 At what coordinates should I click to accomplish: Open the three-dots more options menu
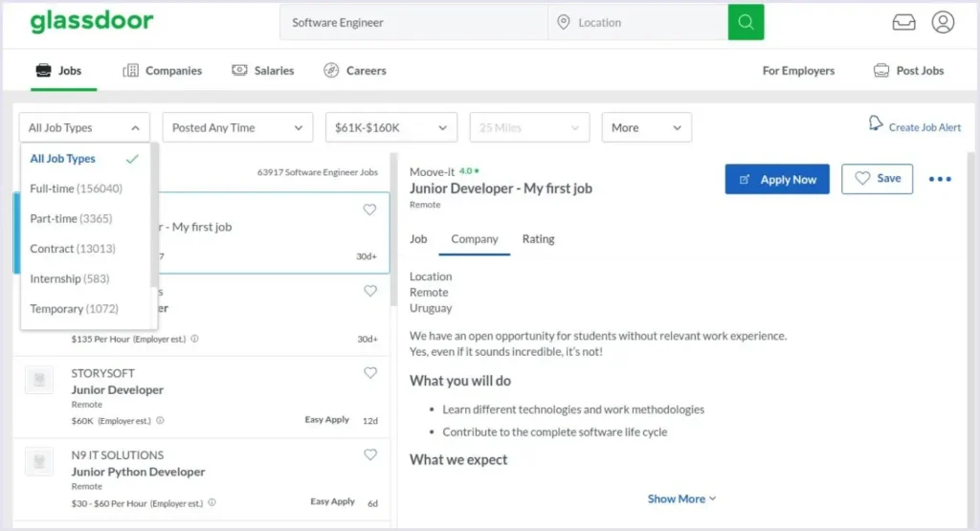click(940, 179)
